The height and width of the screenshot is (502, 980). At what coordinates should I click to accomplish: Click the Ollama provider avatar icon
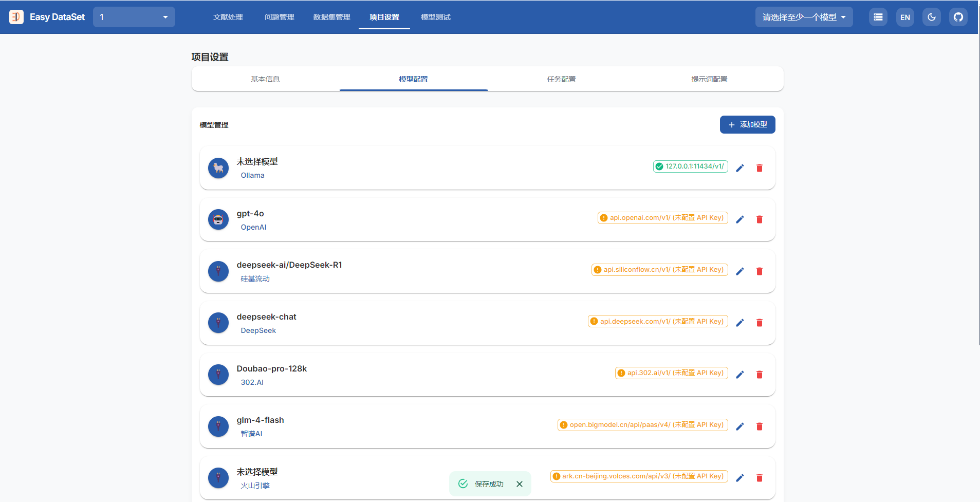click(218, 168)
